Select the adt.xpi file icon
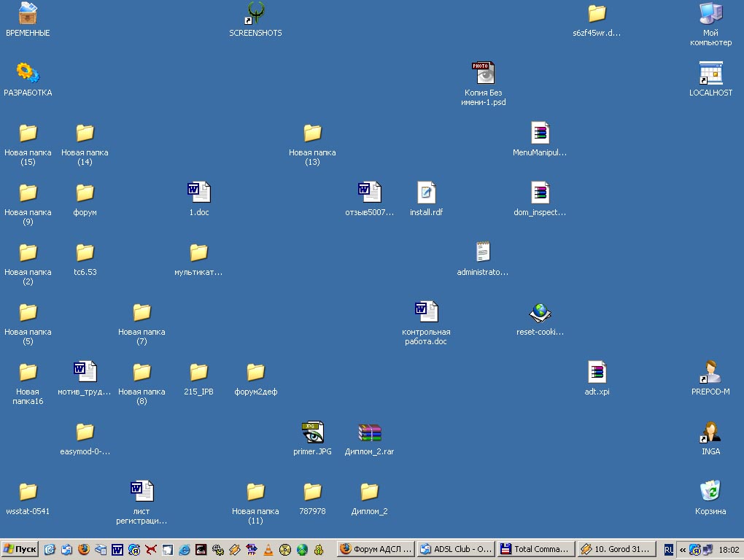This screenshot has width=744, height=560. pos(597,373)
